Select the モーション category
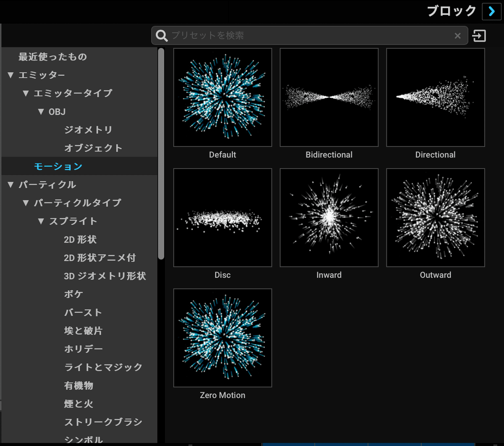This screenshot has width=504, height=446. pyautogui.click(x=58, y=166)
